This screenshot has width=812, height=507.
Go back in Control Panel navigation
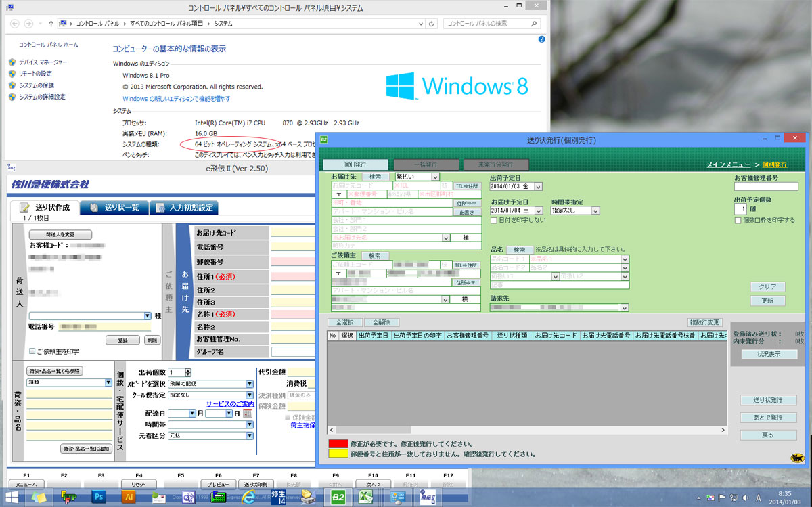click(14, 23)
